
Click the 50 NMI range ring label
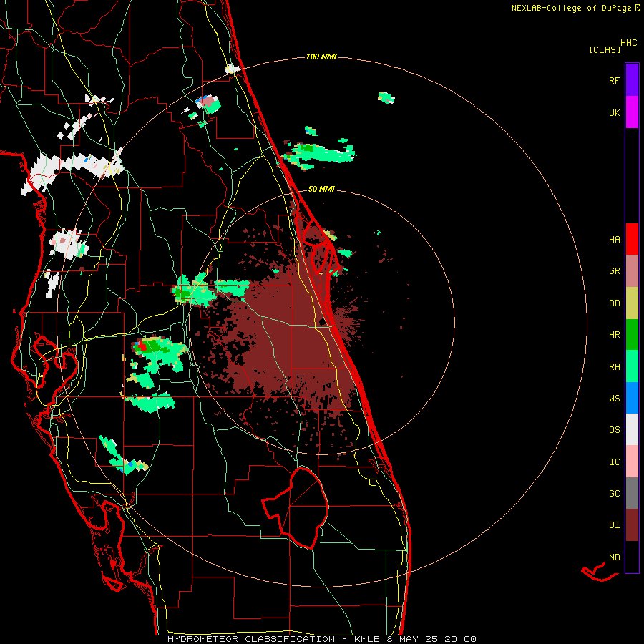(321, 189)
